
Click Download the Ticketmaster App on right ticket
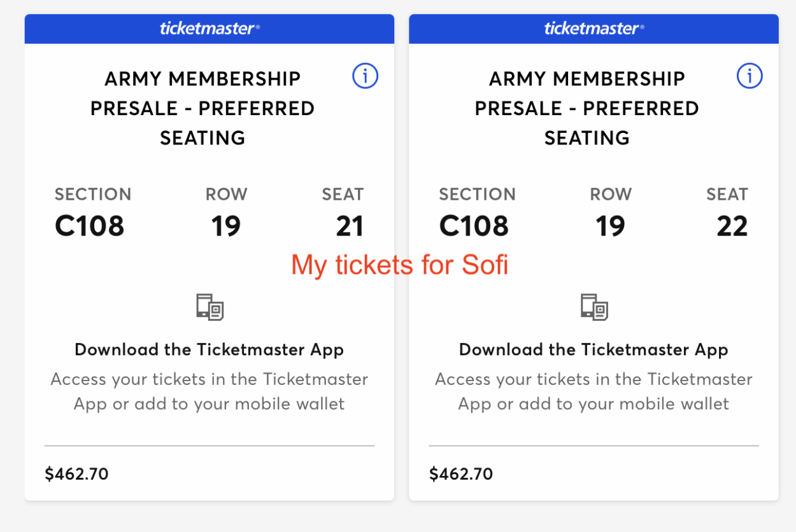pos(593,349)
